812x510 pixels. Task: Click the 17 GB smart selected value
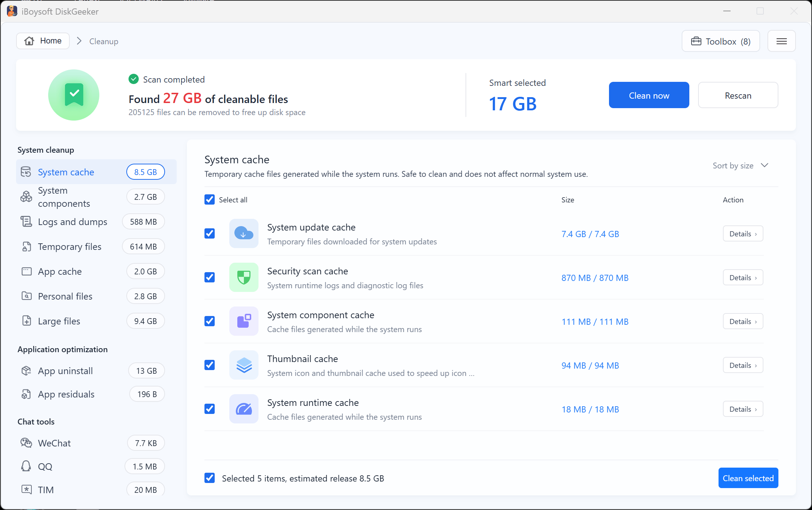coord(513,104)
